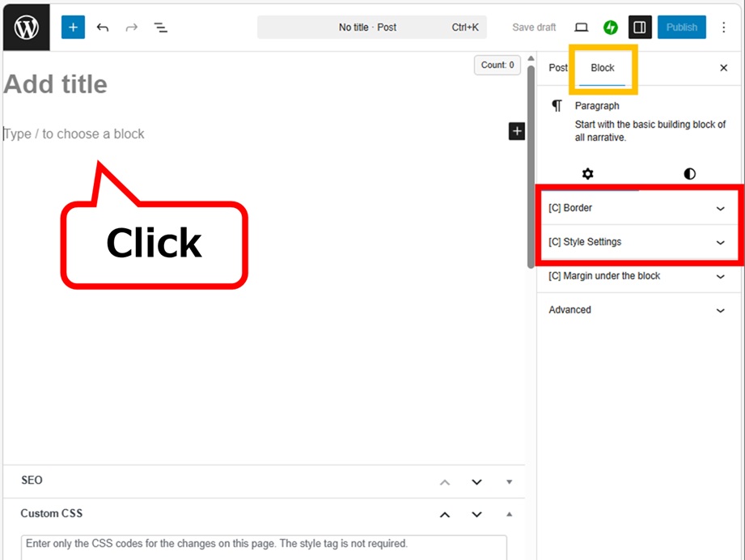This screenshot has width=745, height=560.
Task: Click the Save draft link
Action: pos(534,28)
